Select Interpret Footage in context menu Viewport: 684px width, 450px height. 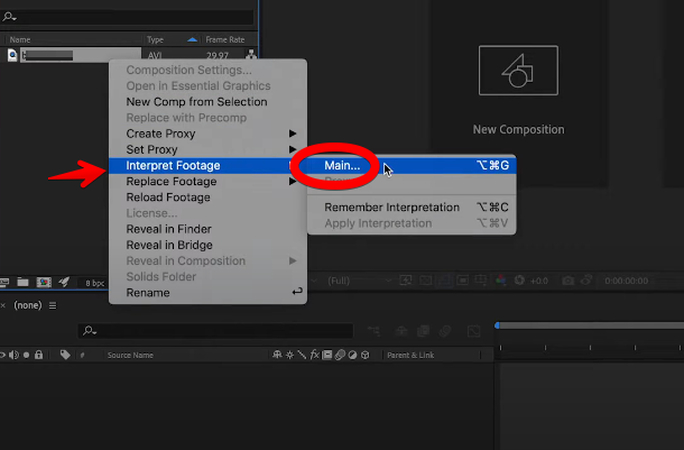point(208,166)
